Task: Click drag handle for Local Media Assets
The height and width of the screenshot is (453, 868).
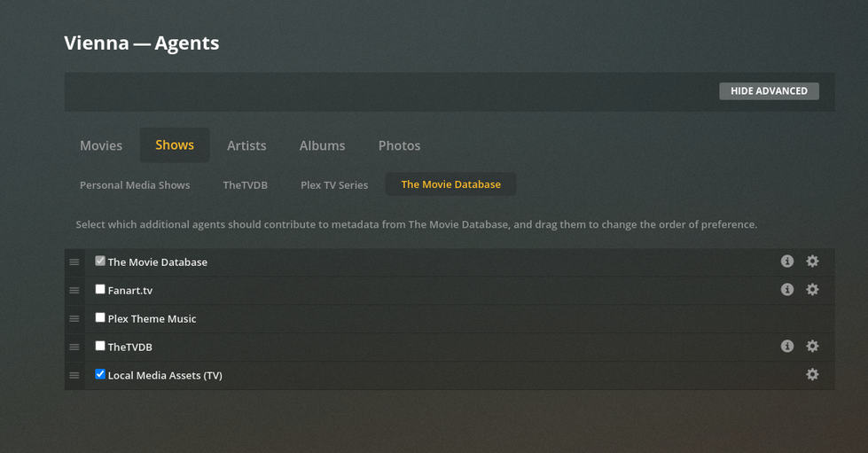Action: tap(74, 375)
